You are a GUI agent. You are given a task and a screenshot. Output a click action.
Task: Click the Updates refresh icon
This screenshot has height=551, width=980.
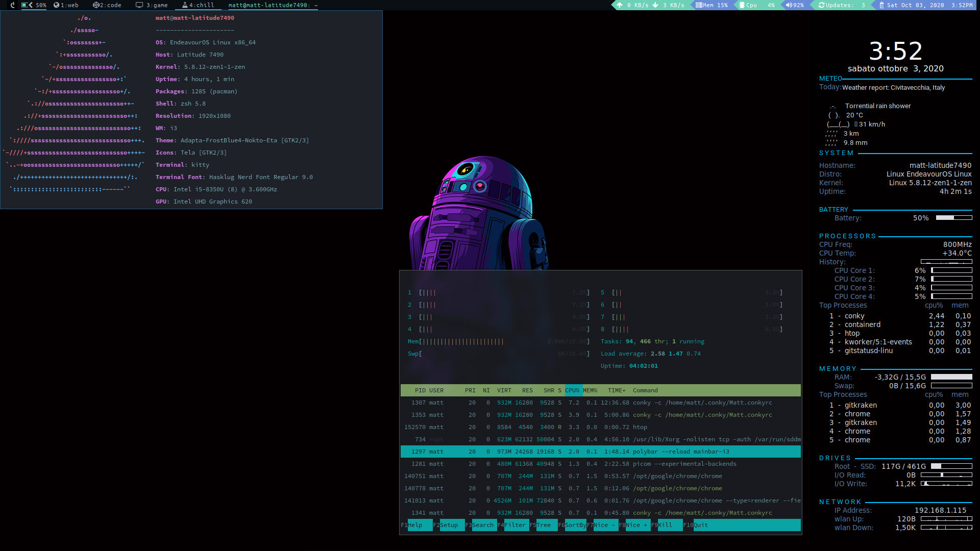point(821,5)
